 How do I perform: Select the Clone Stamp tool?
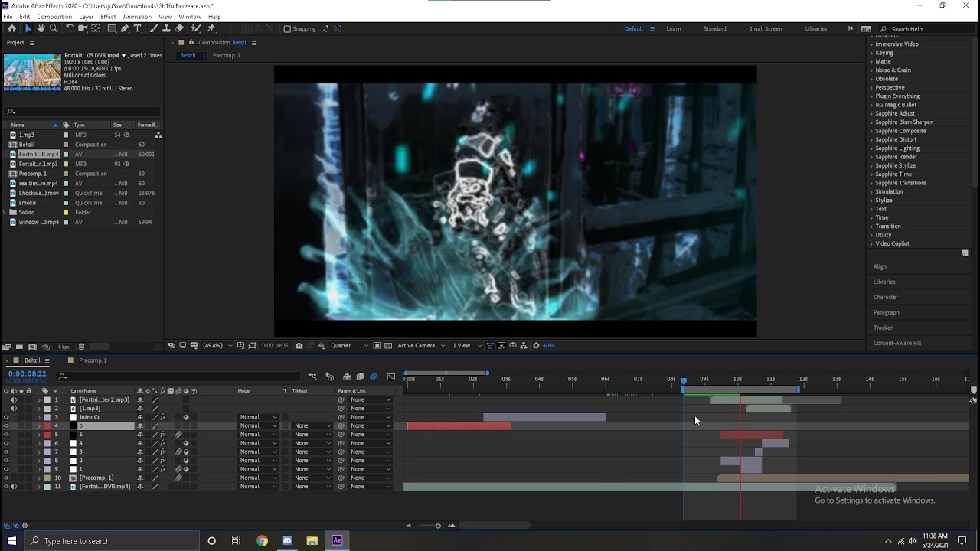pyautogui.click(x=165, y=28)
